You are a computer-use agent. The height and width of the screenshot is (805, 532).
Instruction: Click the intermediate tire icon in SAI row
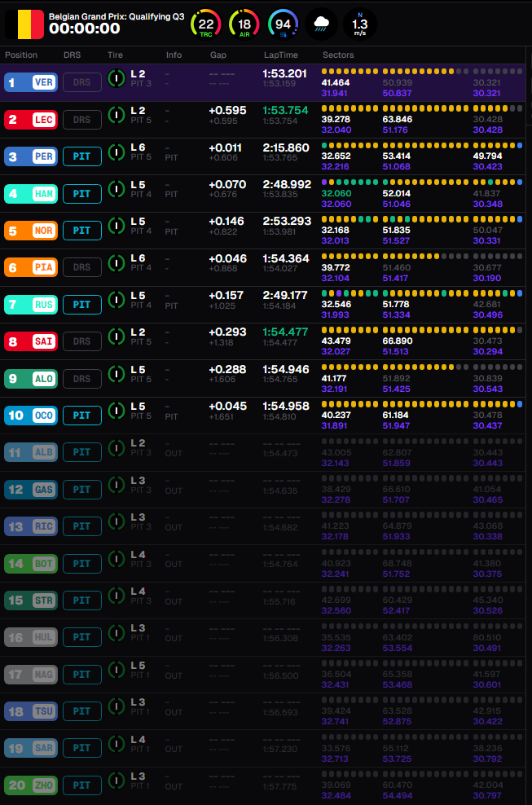pos(117,337)
